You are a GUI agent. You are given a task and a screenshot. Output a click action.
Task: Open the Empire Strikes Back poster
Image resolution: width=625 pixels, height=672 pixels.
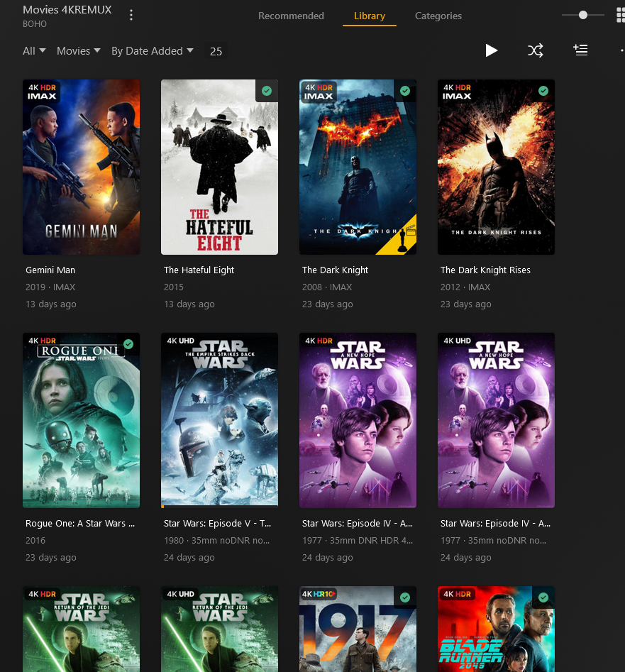pyautogui.click(x=219, y=420)
